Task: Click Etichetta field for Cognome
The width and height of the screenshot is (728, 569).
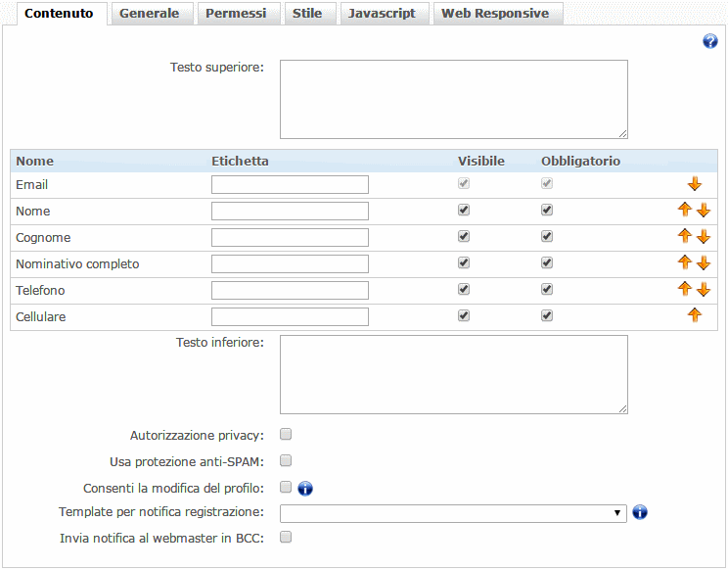Action: [290, 238]
